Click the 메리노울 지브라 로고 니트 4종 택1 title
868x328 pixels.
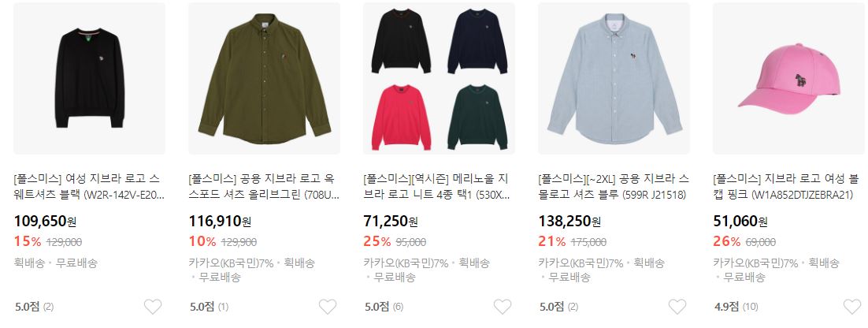pos(437,187)
